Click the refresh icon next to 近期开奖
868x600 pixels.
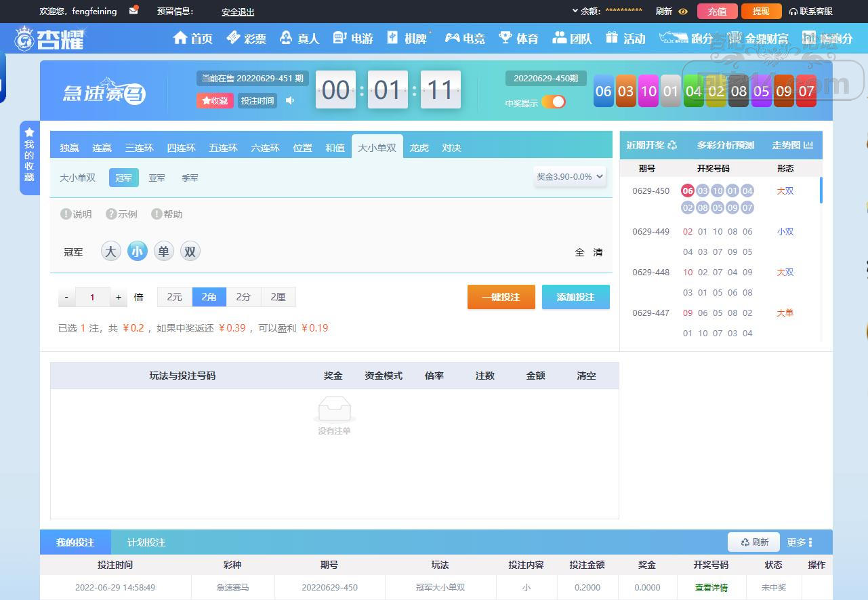(x=672, y=145)
